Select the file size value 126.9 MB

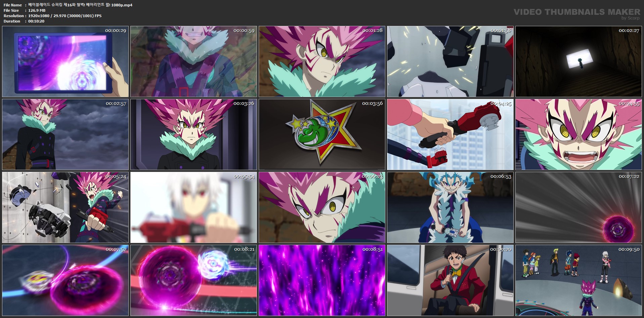tap(37, 10)
